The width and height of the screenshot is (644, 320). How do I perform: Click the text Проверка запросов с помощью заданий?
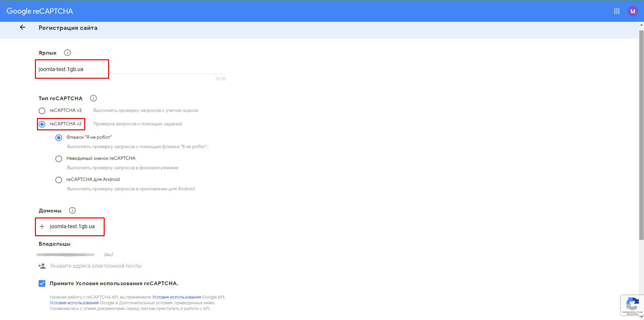point(138,124)
